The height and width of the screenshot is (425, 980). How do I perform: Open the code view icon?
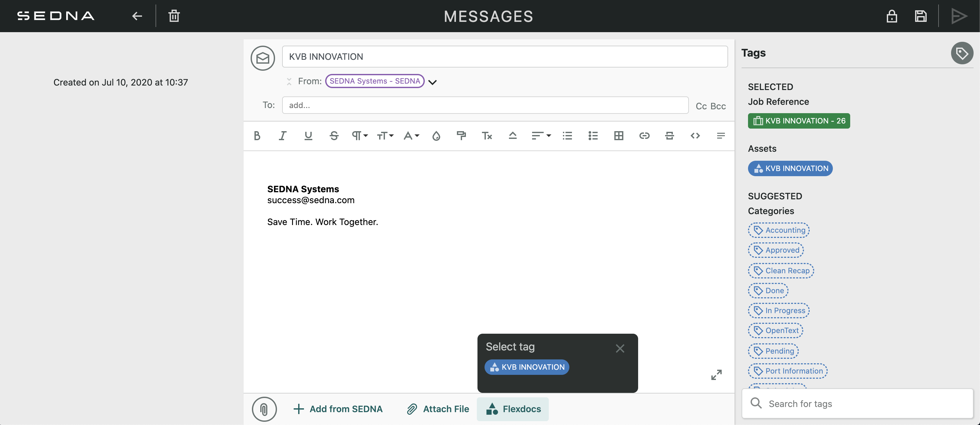[695, 136]
